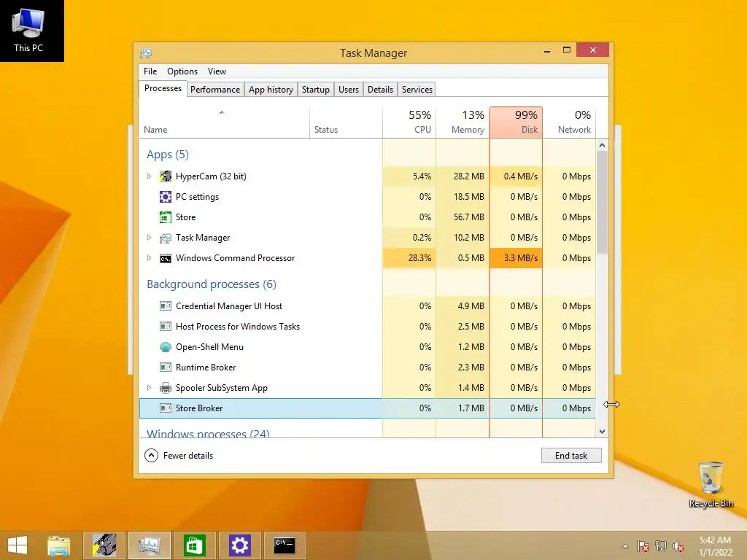Collapse view with Fewer details
This screenshot has height=560, width=747.
pyautogui.click(x=179, y=456)
